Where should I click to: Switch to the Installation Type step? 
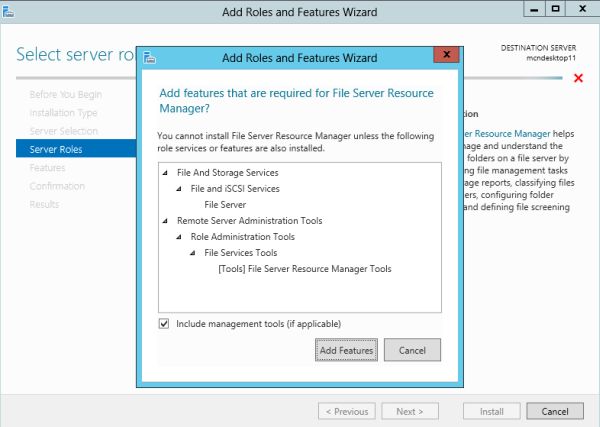pos(63,113)
